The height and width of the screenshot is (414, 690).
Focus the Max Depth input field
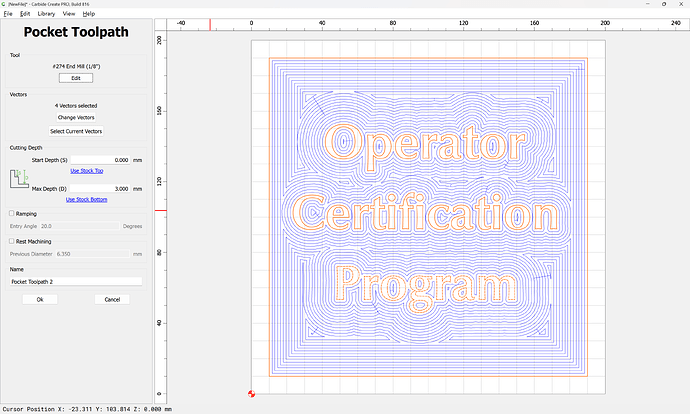[100, 189]
